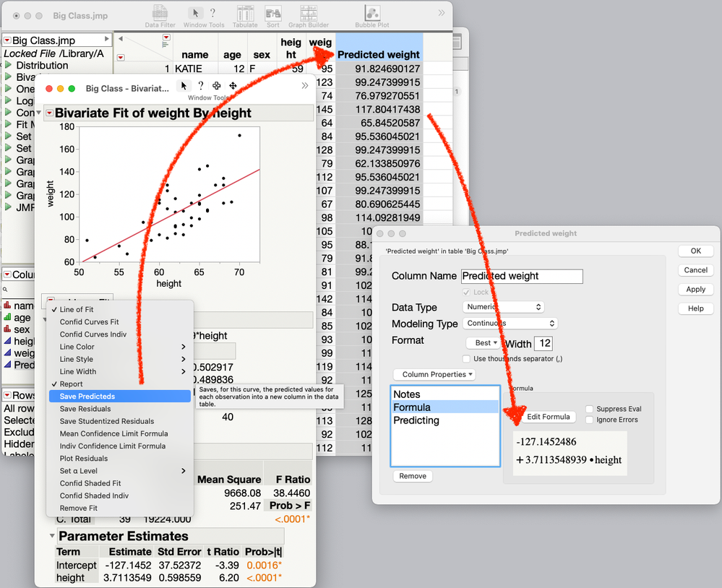This screenshot has height=588, width=722.
Task: Open the Modeling Type dropdown
Action: 510,324
